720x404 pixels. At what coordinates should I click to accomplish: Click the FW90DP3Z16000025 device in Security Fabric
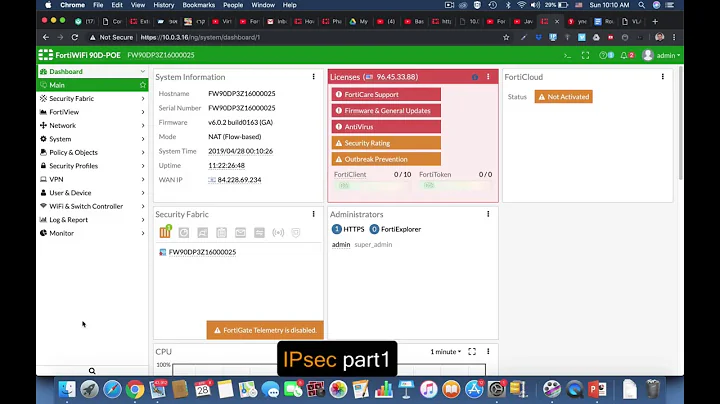click(x=202, y=252)
